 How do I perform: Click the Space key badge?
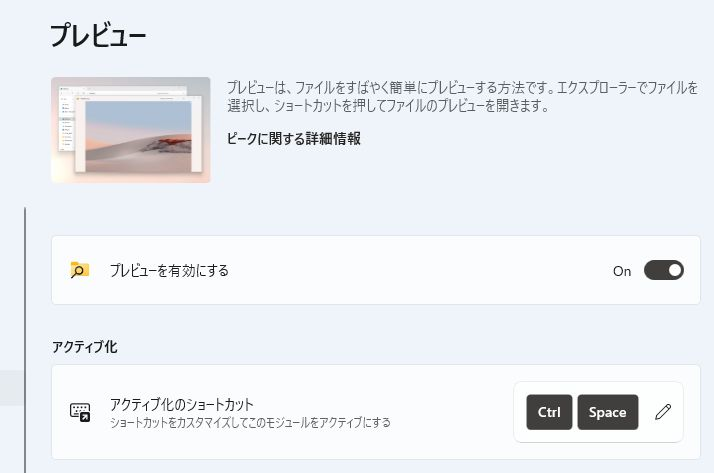(x=607, y=412)
